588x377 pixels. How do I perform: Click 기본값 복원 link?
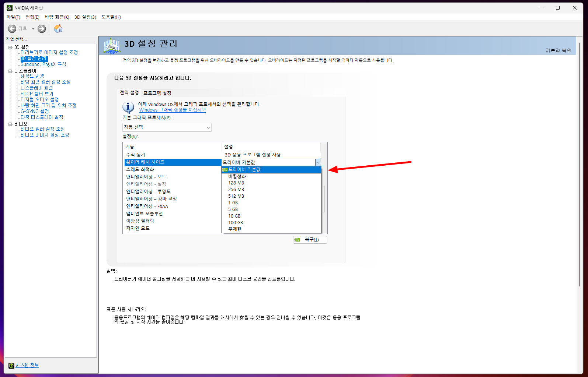point(559,50)
